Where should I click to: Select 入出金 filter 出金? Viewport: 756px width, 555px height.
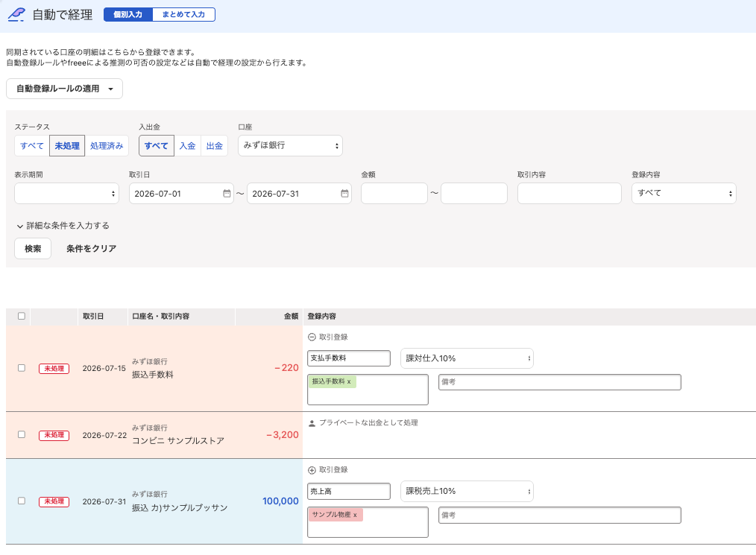pyautogui.click(x=214, y=145)
